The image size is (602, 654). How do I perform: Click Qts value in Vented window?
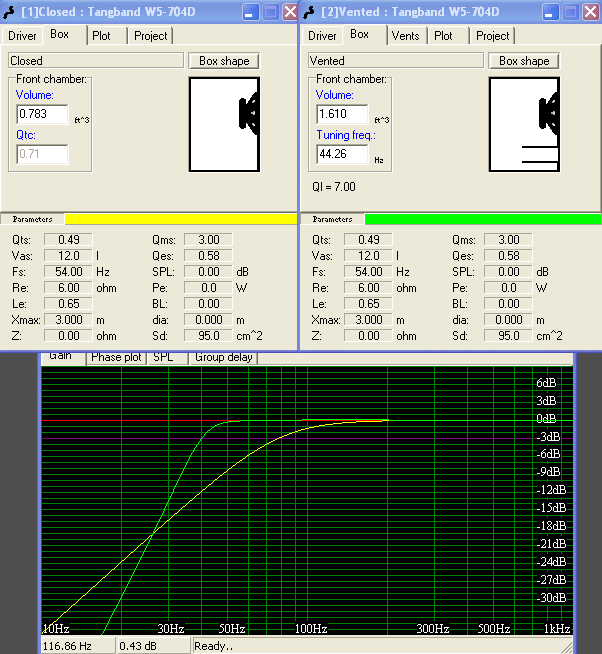click(x=368, y=240)
